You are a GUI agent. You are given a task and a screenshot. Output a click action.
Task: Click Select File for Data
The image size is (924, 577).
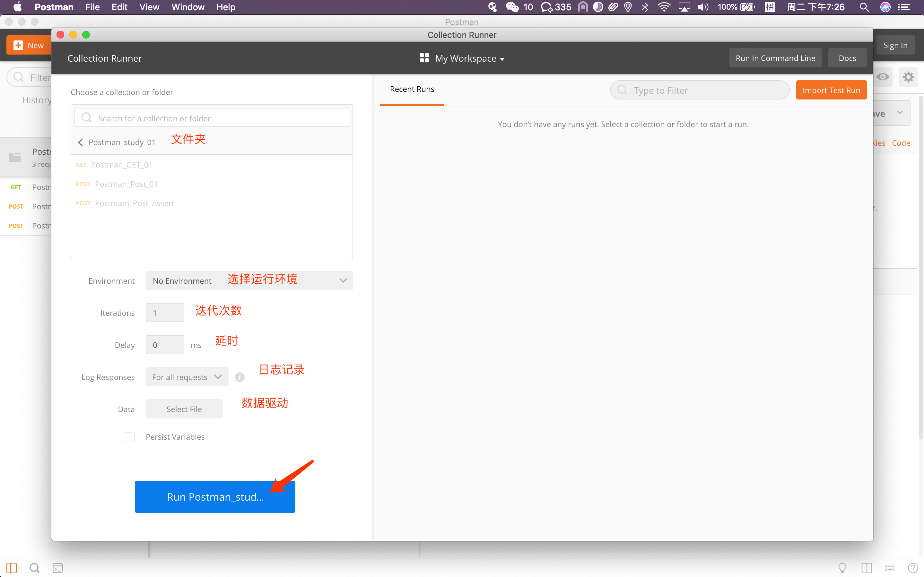coord(184,409)
